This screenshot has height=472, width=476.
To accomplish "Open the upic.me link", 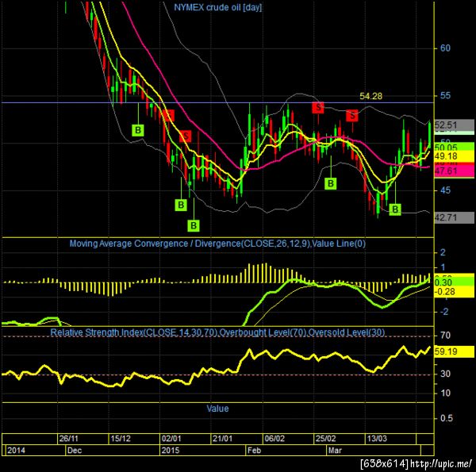I will pos(441,464).
